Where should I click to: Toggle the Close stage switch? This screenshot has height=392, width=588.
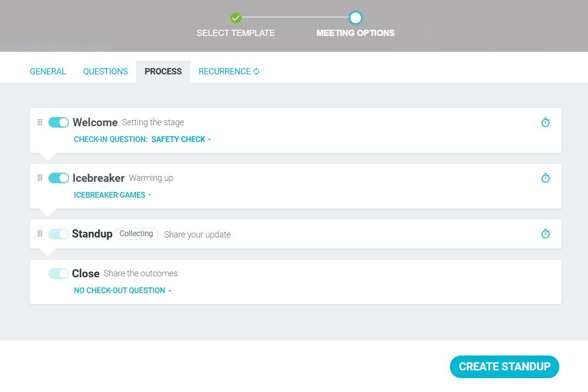tap(58, 273)
